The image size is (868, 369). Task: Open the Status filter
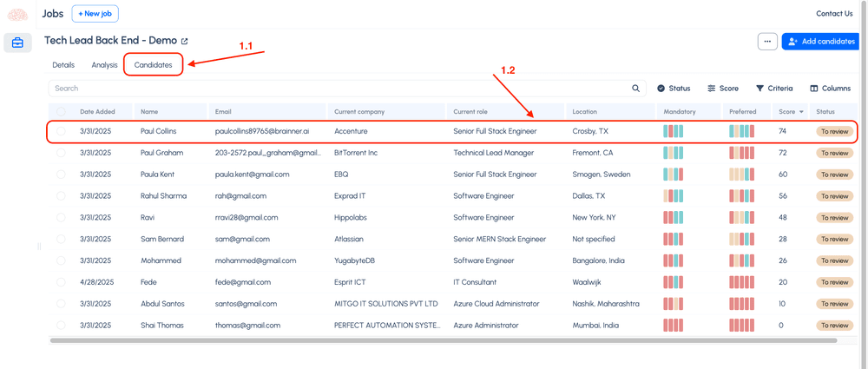(674, 89)
